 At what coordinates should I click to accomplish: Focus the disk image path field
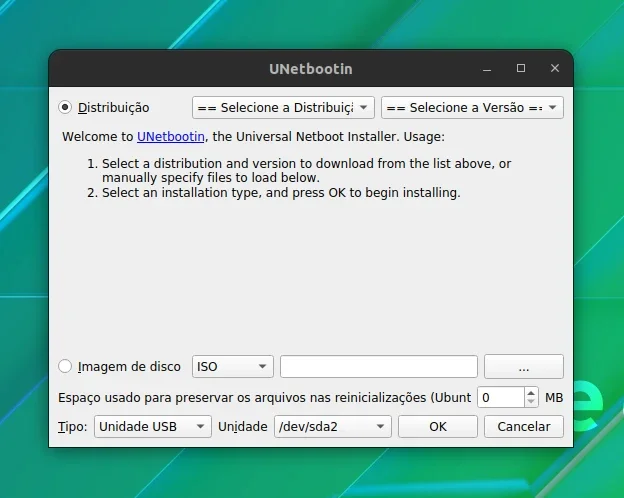[378, 366]
